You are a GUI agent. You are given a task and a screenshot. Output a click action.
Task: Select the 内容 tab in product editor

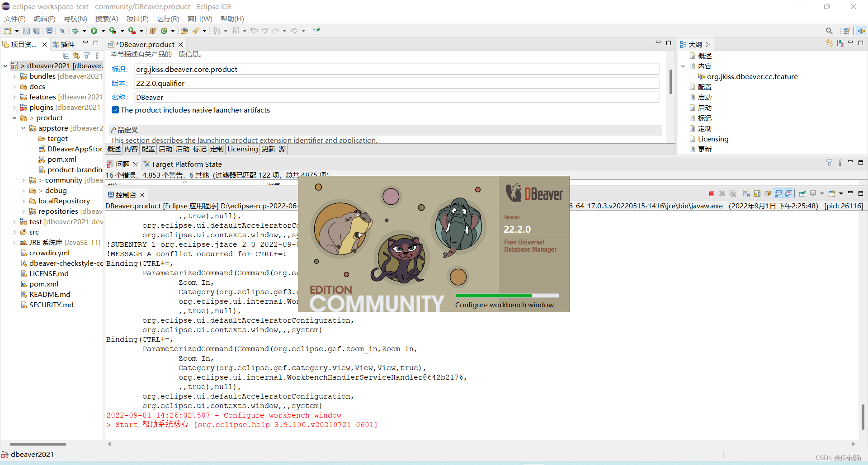click(x=131, y=149)
